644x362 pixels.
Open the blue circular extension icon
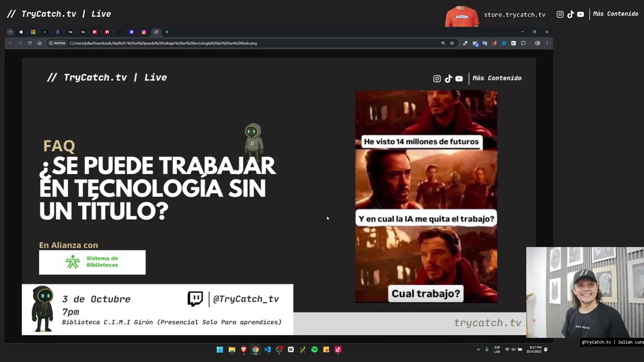click(504, 43)
